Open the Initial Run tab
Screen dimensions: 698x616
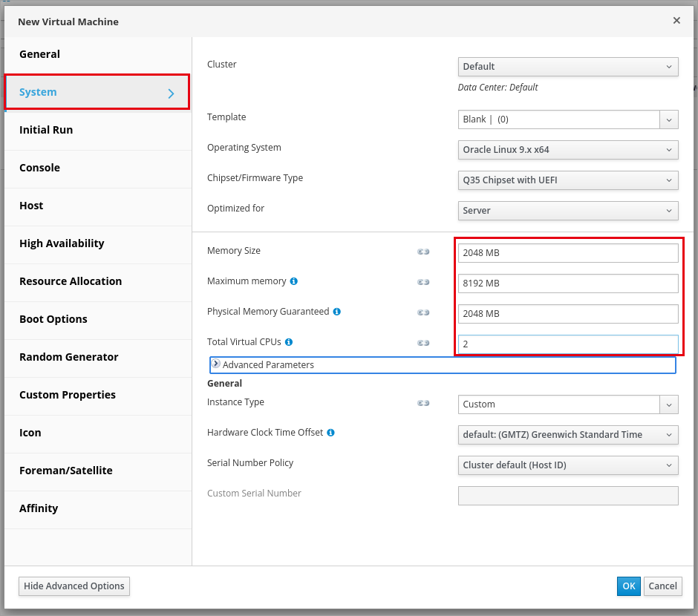coord(98,130)
